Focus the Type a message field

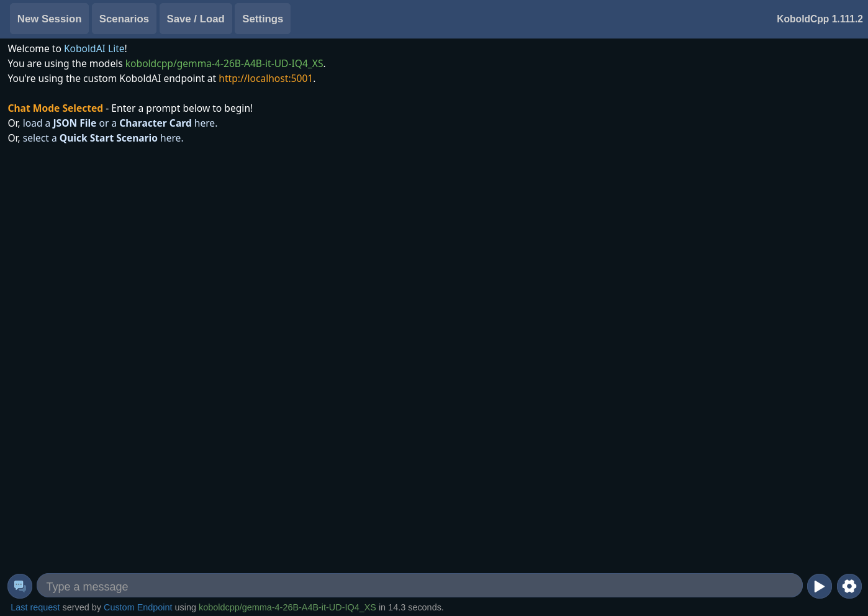tap(420, 586)
